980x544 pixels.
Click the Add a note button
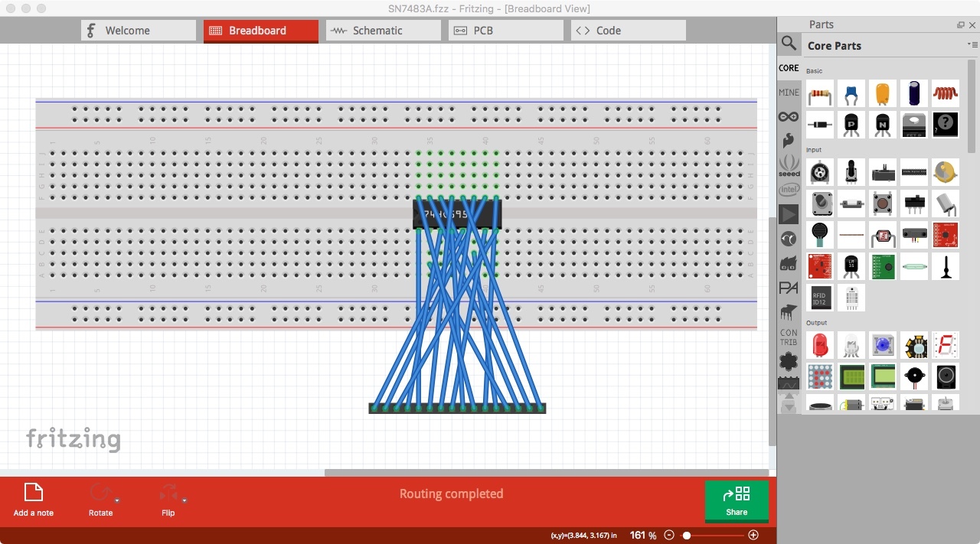pos(33,499)
